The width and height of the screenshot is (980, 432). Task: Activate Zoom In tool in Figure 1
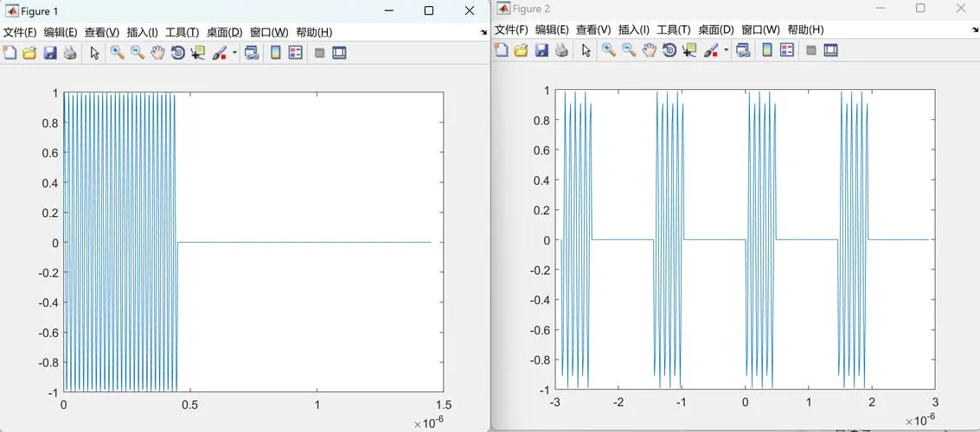pos(118,53)
